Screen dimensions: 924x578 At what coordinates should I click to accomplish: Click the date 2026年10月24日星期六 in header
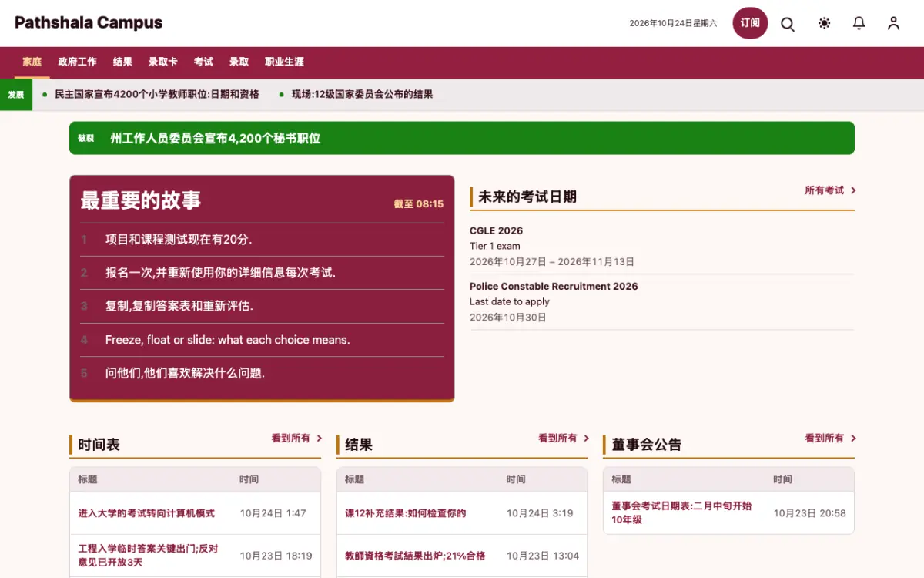click(673, 24)
